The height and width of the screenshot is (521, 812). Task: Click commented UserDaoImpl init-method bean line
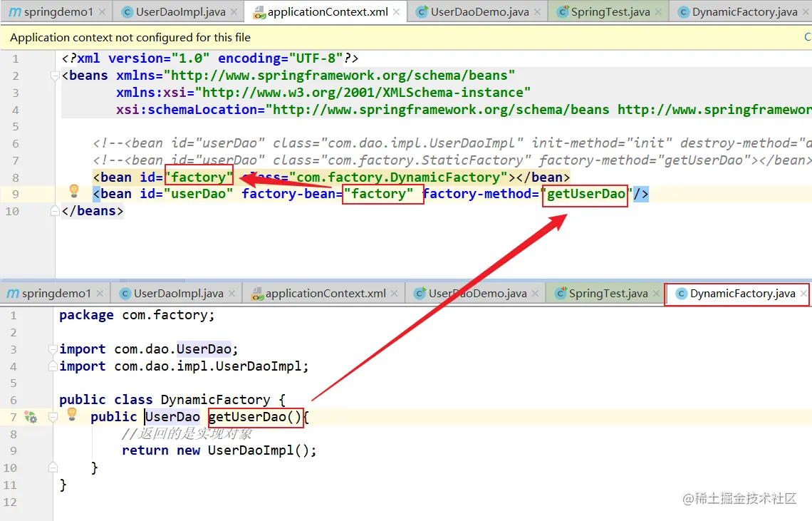tap(452, 143)
